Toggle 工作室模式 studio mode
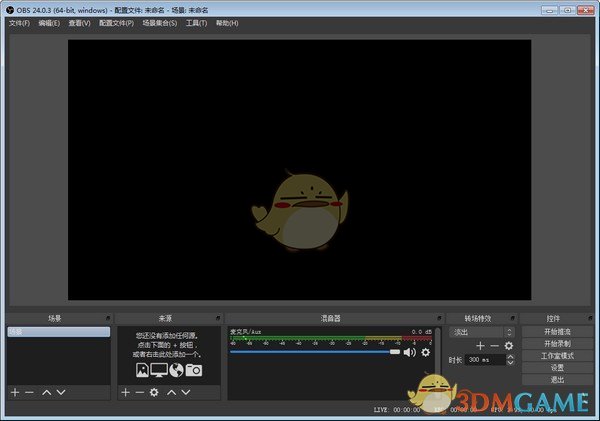This screenshot has width=600, height=421. click(557, 356)
